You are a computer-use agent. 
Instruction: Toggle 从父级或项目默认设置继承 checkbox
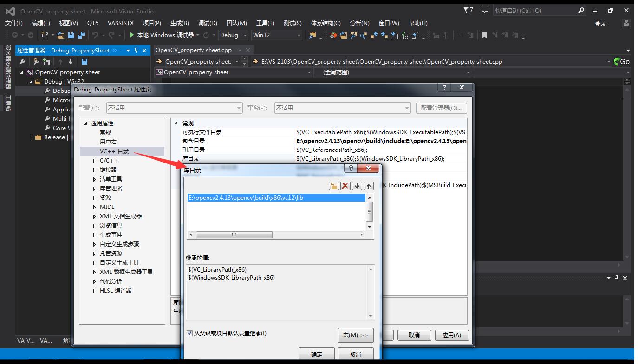coord(189,333)
